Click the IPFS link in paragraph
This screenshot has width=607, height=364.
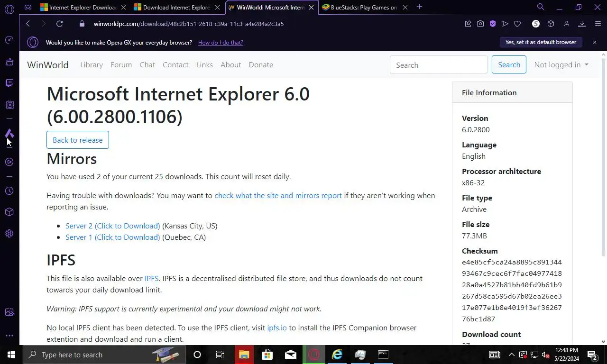pyautogui.click(x=151, y=279)
